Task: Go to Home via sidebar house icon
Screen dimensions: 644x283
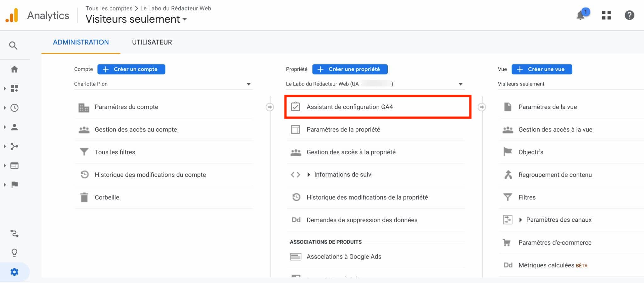Action: click(x=14, y=69)
